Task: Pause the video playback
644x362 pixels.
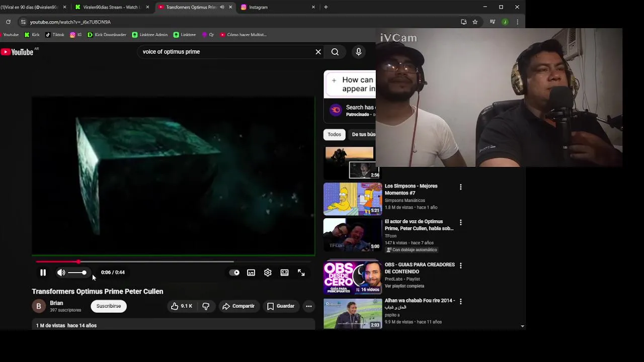Action: click(43, 273)
